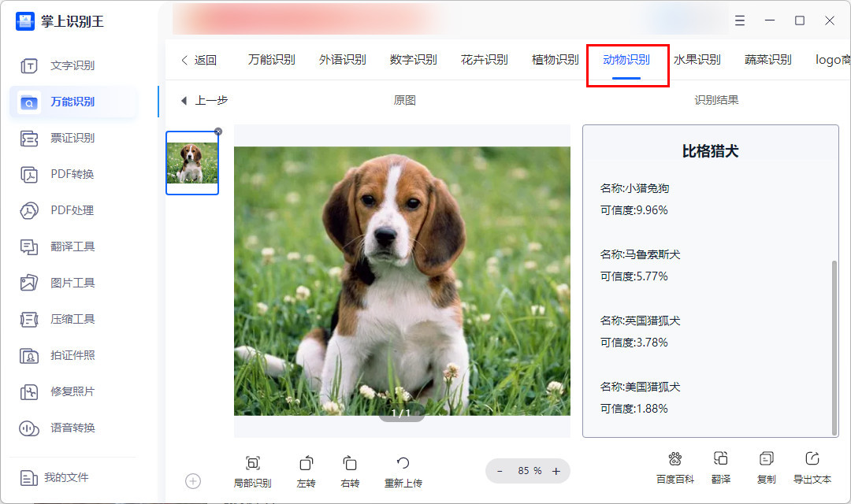The width and height of the screenshot is (851, 504).
Task: Switch to the PDF转换 tool
Action: coord(76,174)
